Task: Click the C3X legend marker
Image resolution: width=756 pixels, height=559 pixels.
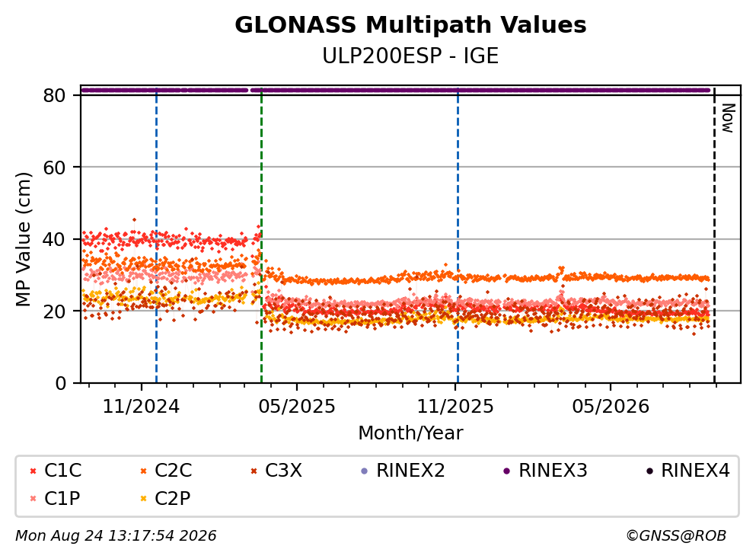Action: [254, 471]
